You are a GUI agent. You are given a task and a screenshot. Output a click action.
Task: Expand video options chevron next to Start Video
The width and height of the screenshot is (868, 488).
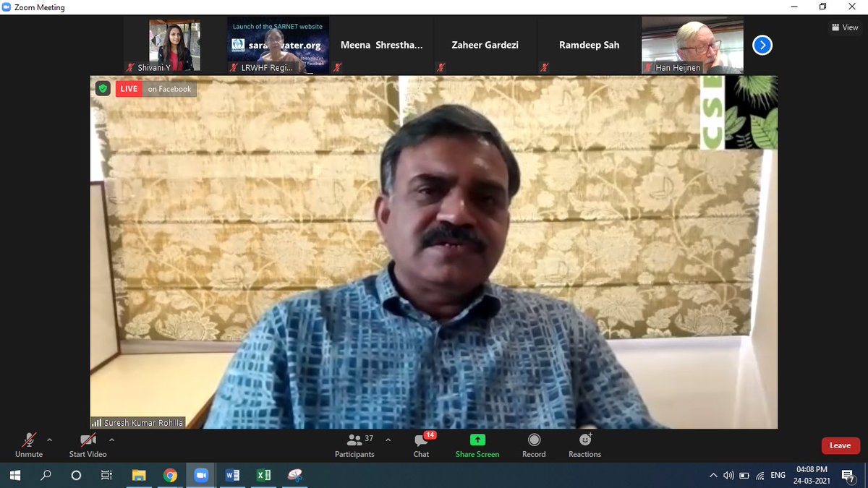111,439
